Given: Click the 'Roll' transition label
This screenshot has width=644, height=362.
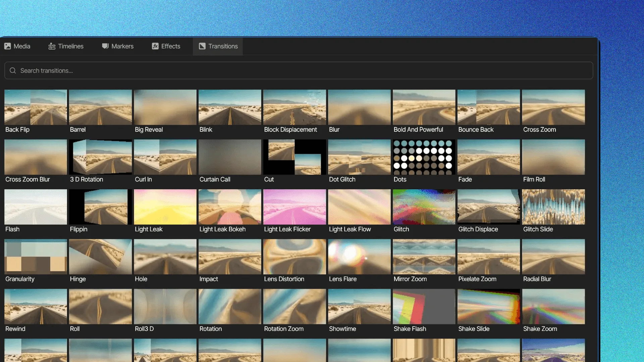Looking at the screenshot, I should pyautogui.click(x=75, y=329).
